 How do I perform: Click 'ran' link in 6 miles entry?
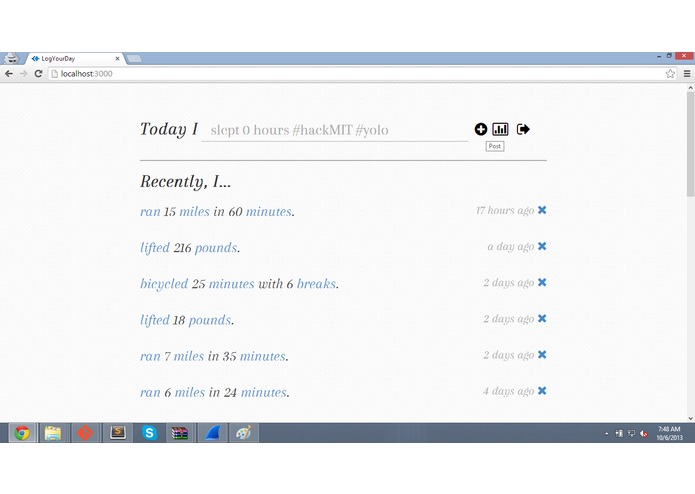pos(150,393)
